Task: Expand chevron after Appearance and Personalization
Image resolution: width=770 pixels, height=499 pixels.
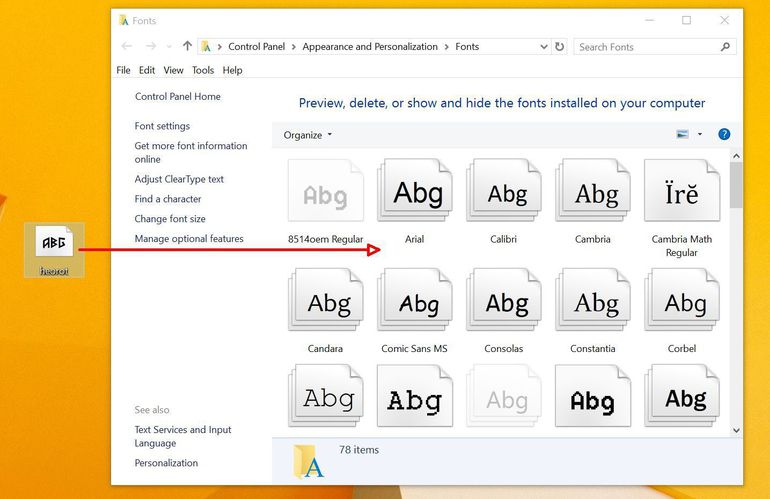Action: [x=446, y=47]
